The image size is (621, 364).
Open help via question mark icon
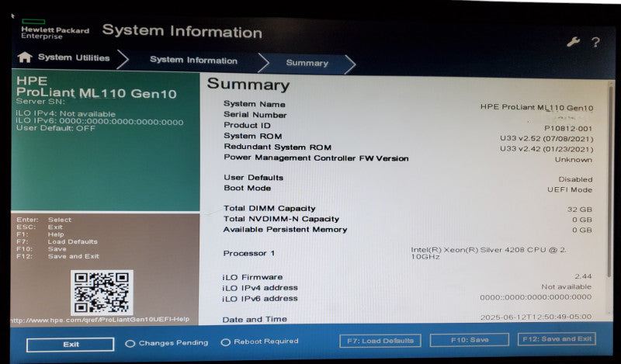[x=595, y=42]
